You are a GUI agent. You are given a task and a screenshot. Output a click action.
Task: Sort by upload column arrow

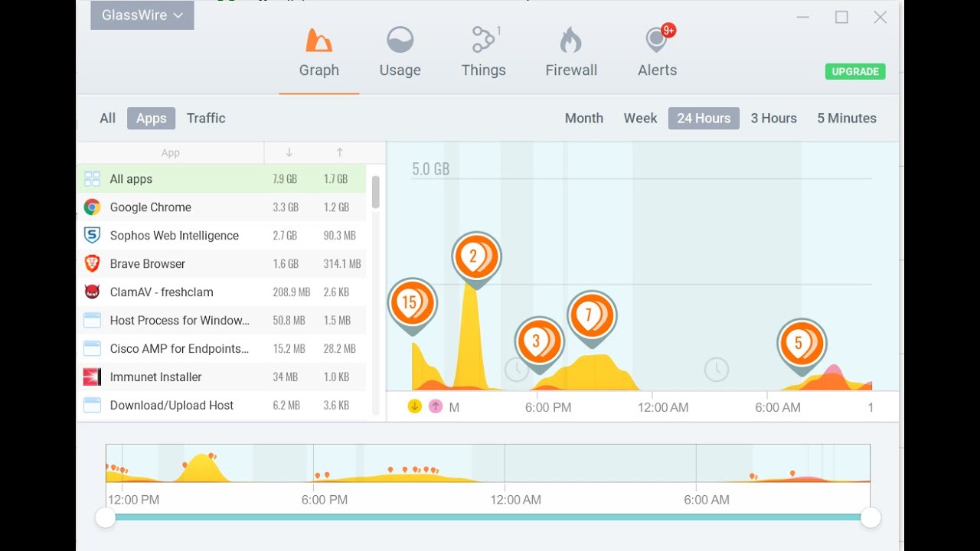coord(340,153)
